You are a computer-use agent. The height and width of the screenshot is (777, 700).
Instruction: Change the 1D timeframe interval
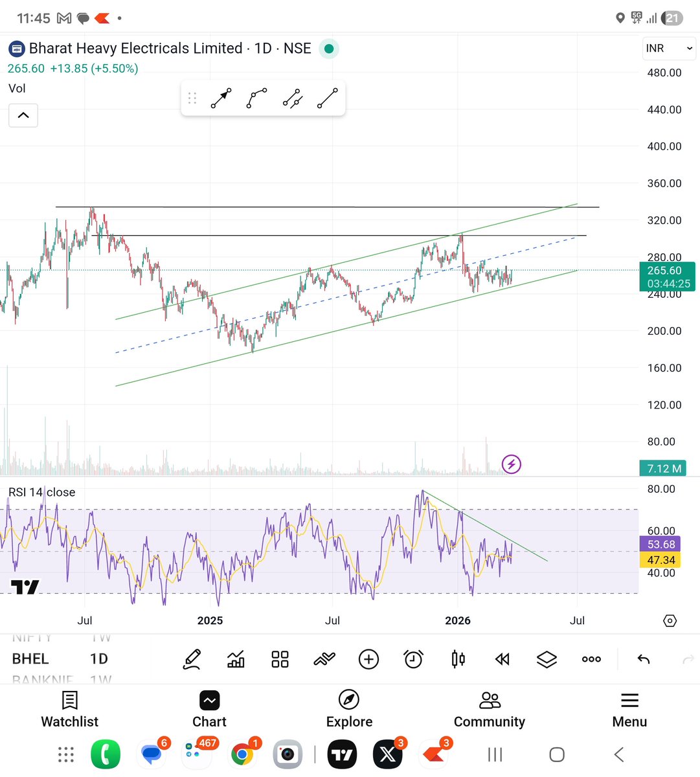(x=99, y=659)
